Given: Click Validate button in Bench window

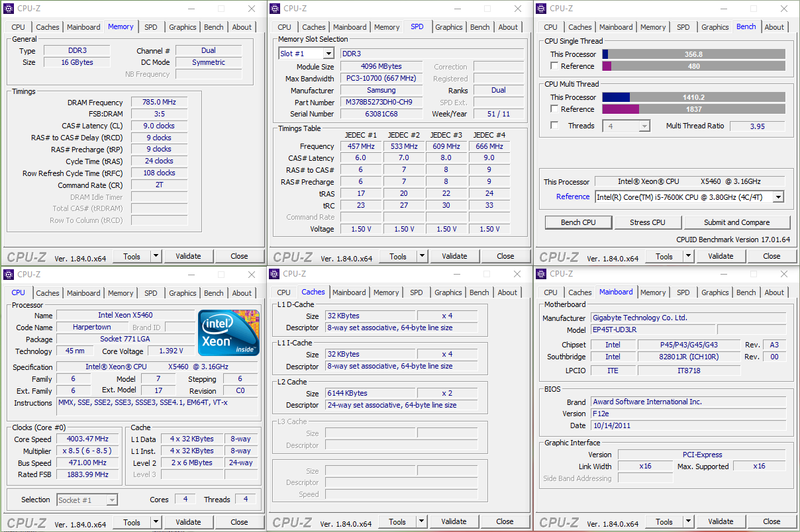Looking at the screenshot, I should coord(721,256).
